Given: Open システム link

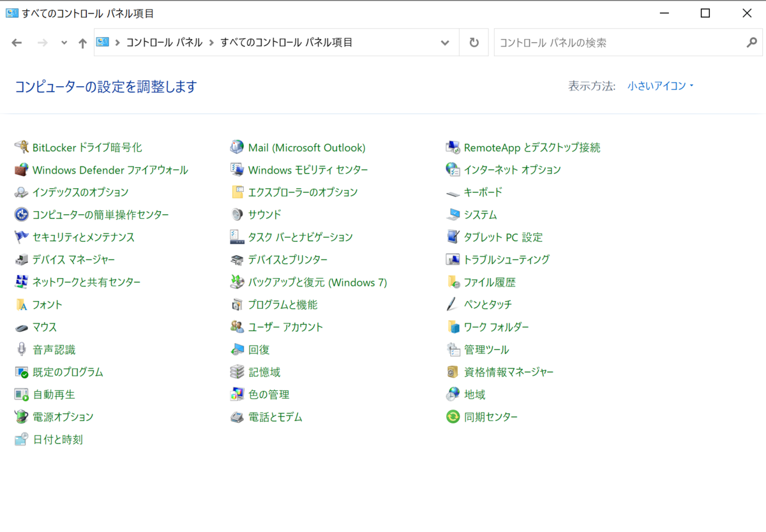Looking at the screenshot, I should (481, 215).
